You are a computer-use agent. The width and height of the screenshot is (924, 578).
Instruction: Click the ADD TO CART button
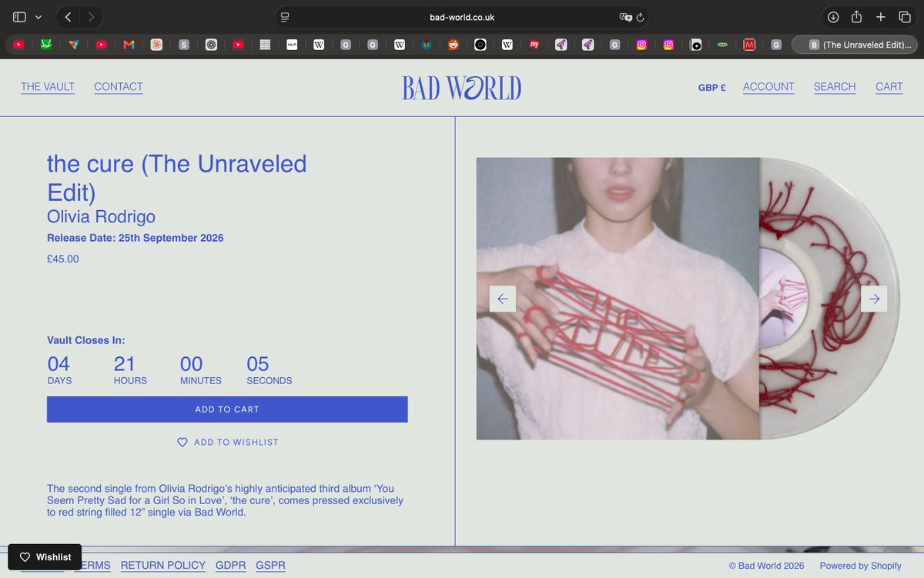[227, 409]
